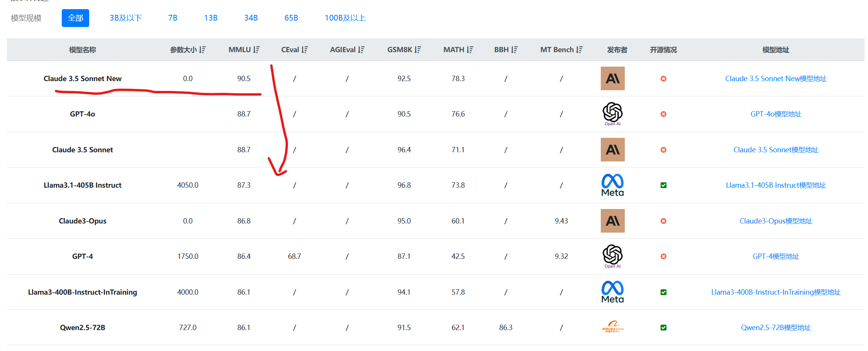
Task: Click Meta logo in Llama3.1-405B Instruct row
Action: 613,185
